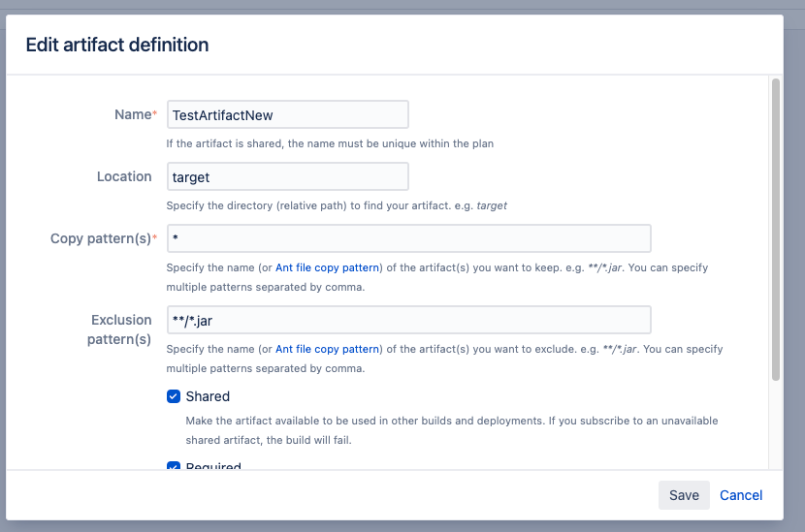Uncheck the Shared checkbox box

click(x=174, y=396)
